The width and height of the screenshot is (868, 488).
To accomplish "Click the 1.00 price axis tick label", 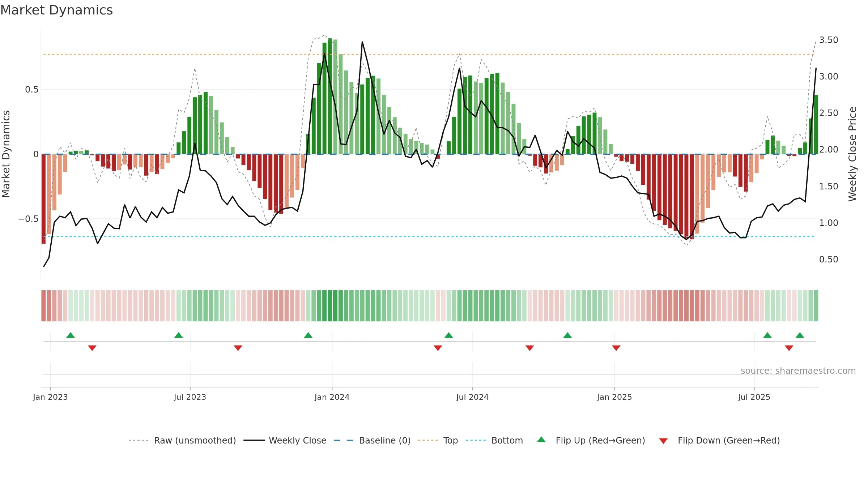I will [x=829, y=223].
